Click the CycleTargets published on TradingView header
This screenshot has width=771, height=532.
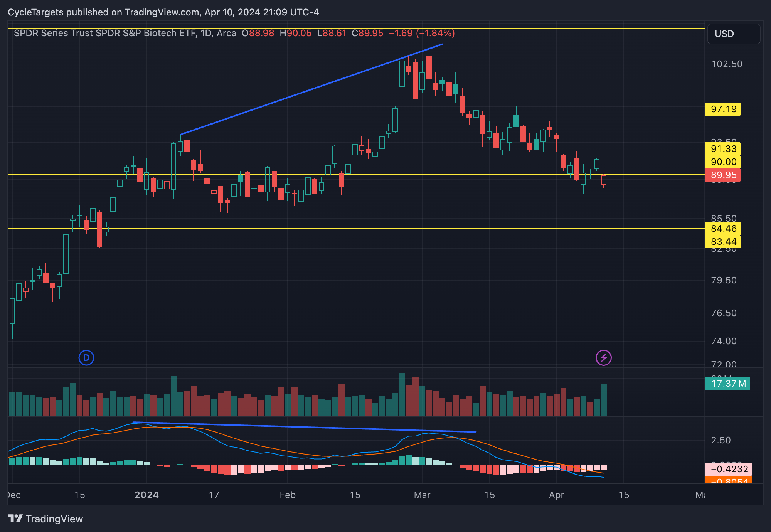[x=163, y=12]
